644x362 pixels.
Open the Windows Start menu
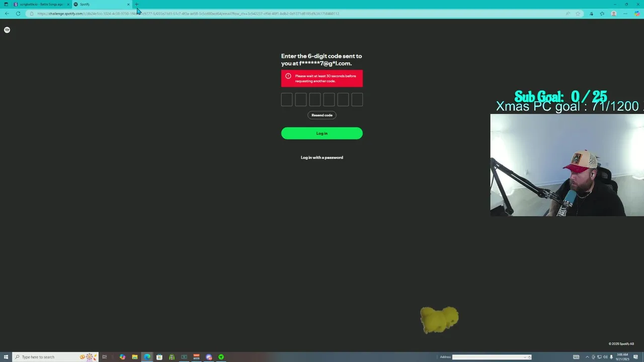[x=6, y=357]
